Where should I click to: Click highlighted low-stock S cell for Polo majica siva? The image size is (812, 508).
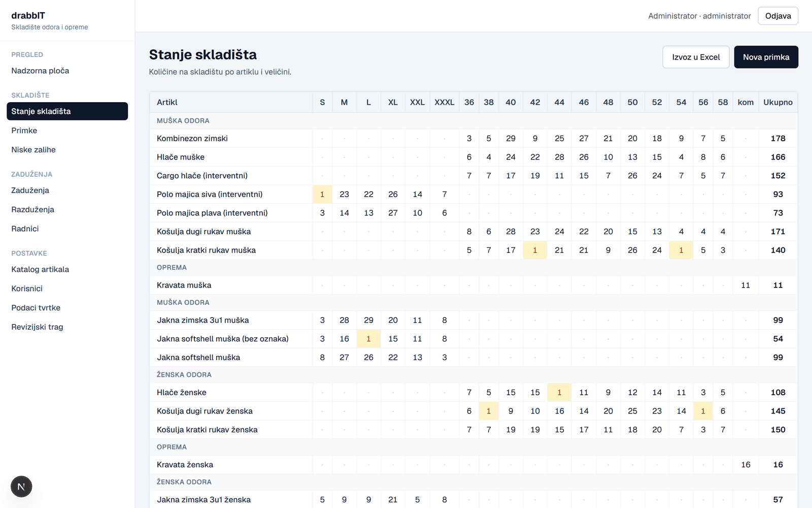point(322,194)
